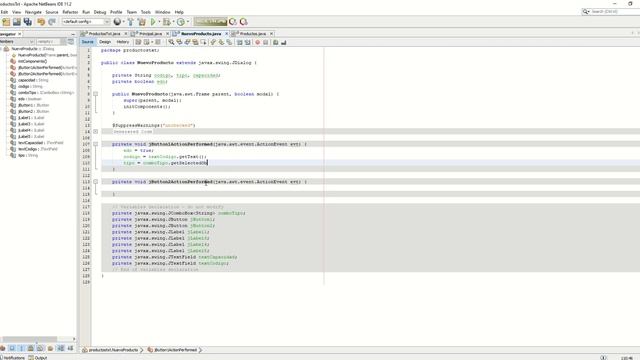
Task: Toggle the second filter button in Navigator bottom bar
Action: tap(12, 348)
